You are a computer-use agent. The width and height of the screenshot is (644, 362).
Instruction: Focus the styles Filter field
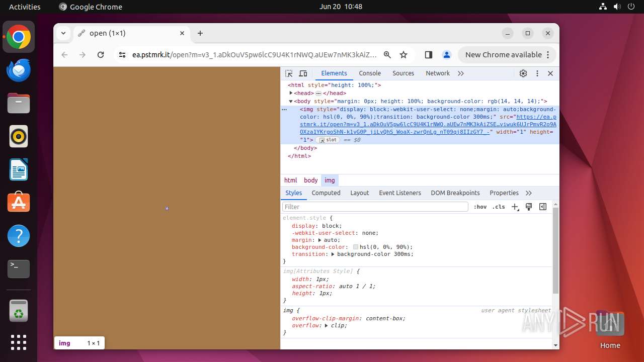point(375,207)
